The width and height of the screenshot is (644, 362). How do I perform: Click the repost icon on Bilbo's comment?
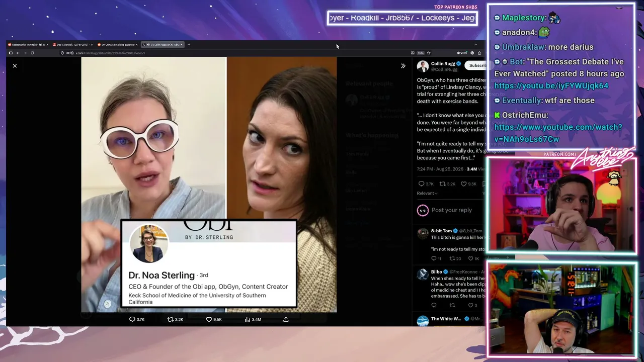click(452, 305)
